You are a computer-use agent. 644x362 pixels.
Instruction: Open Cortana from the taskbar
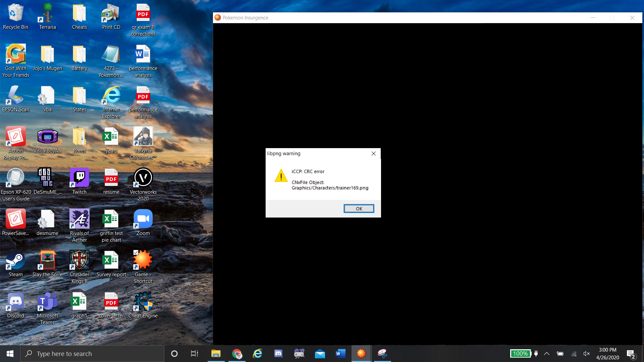point(174,354)
